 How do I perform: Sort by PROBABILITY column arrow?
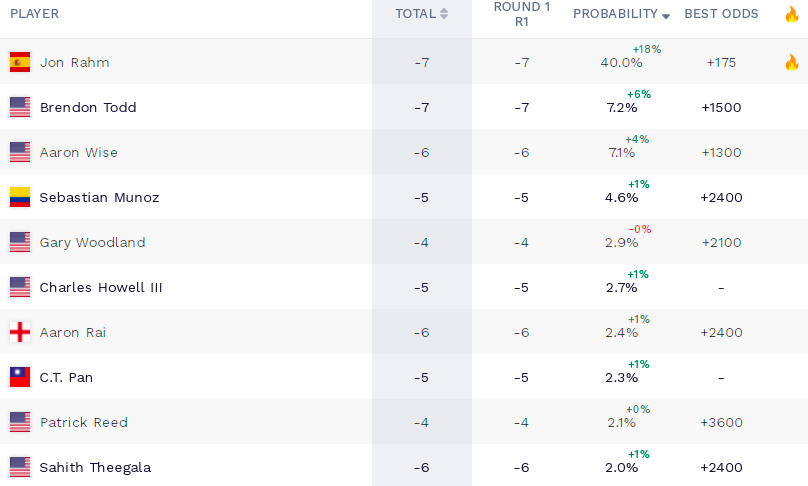(x=666, y=15)
